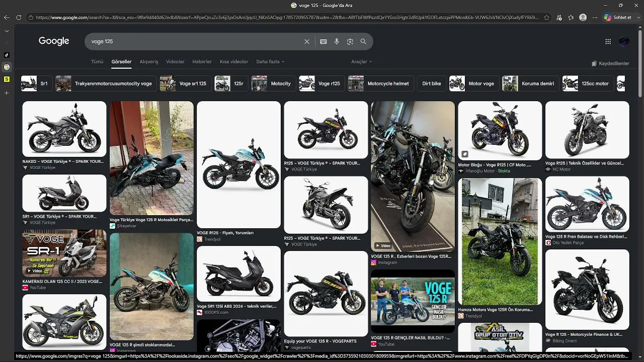
Task: Open the vogeparts Equip your VOGE image
Action: point(326,294)
